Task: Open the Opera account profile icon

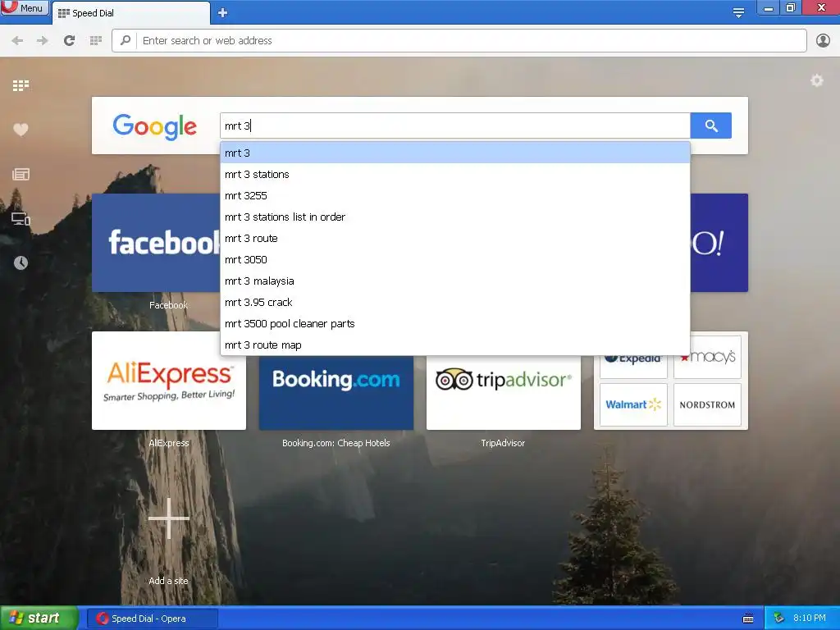Action: click(823, 41)
